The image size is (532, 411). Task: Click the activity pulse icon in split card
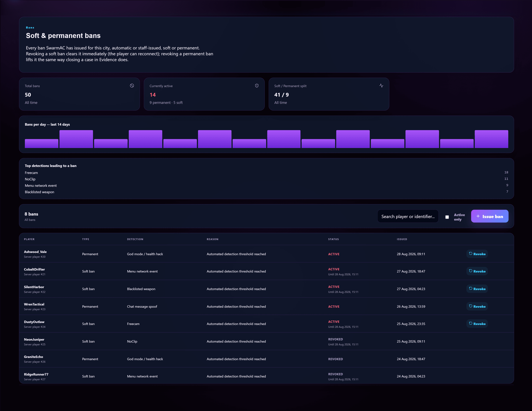[x=381, y=86]
